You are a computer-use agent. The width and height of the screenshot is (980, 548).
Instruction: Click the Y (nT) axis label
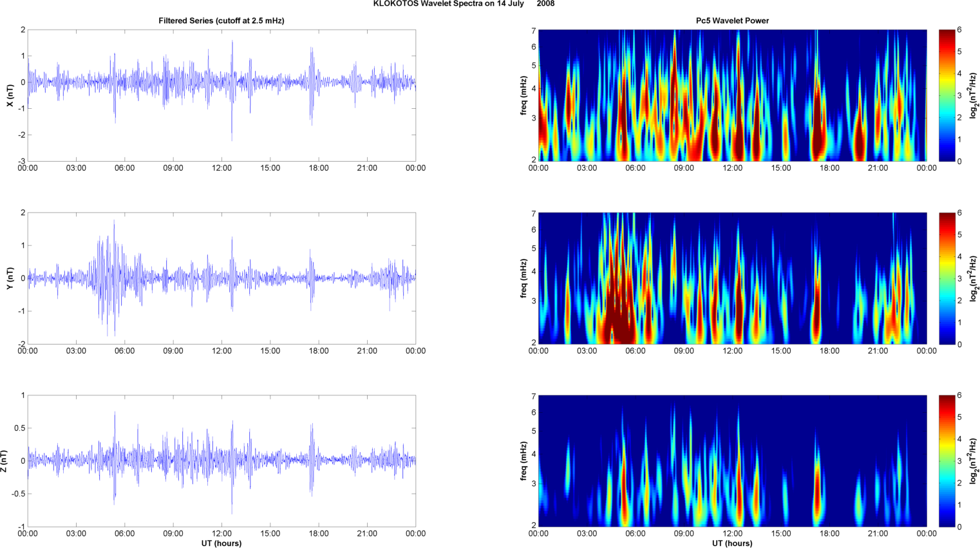[x=10, y=278]
